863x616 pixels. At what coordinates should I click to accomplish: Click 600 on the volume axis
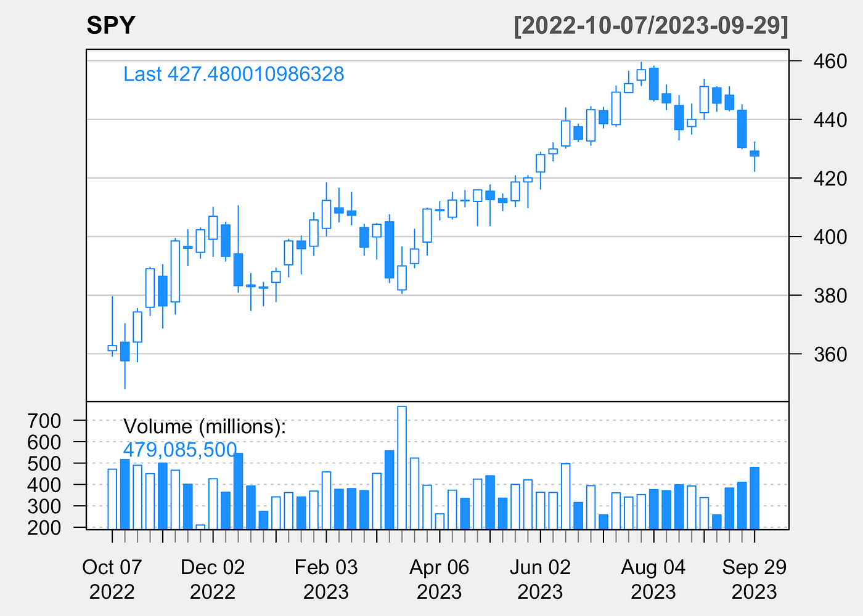44,442
